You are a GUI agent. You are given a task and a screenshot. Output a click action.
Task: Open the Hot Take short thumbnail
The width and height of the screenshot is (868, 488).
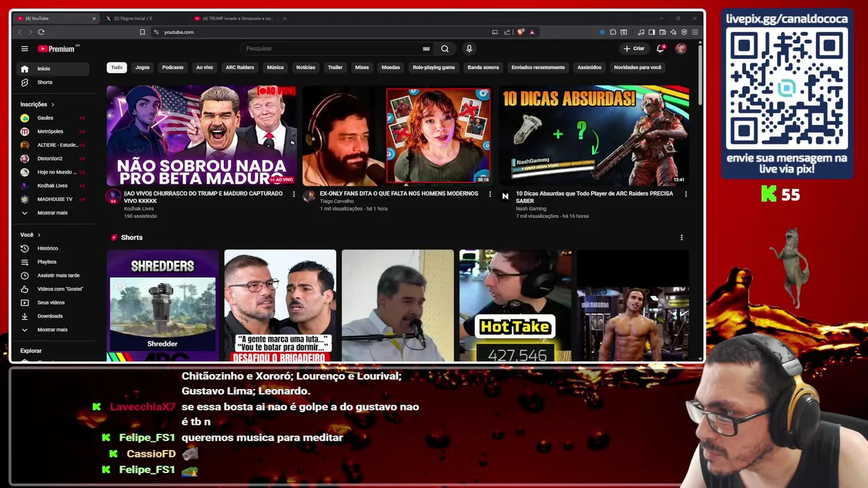coord(515,306)
